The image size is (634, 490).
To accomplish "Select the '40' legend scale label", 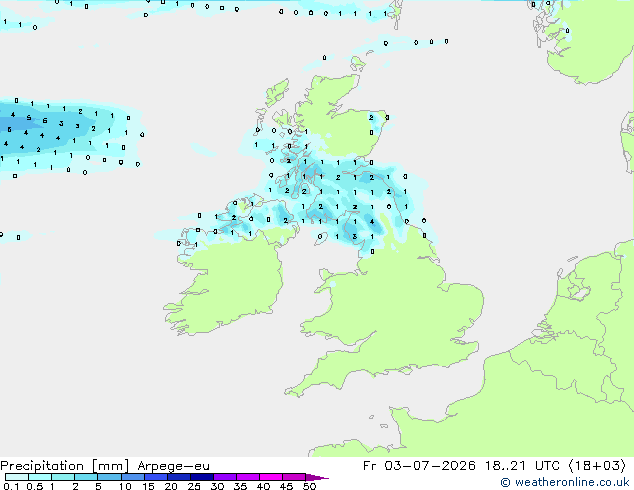I will (263, 486).
